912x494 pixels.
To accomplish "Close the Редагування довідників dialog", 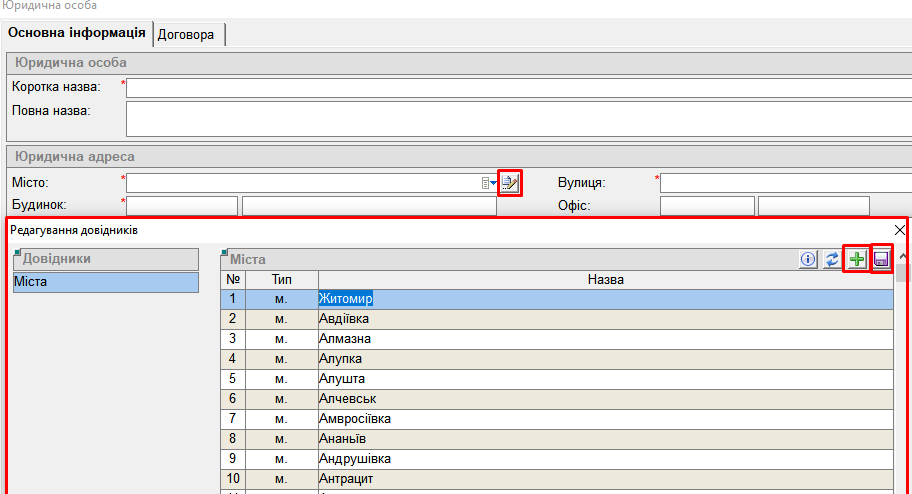I will tap(899, 230).
